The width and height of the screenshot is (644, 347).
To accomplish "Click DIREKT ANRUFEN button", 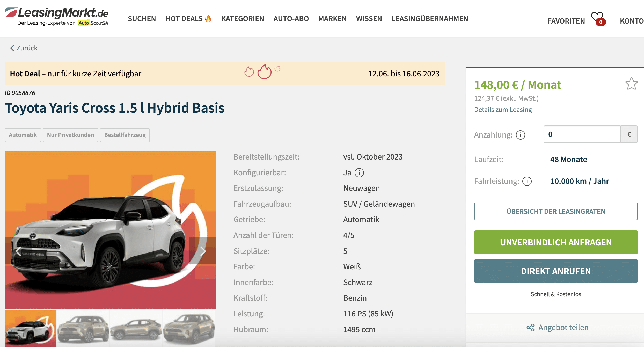I will 556,271.
